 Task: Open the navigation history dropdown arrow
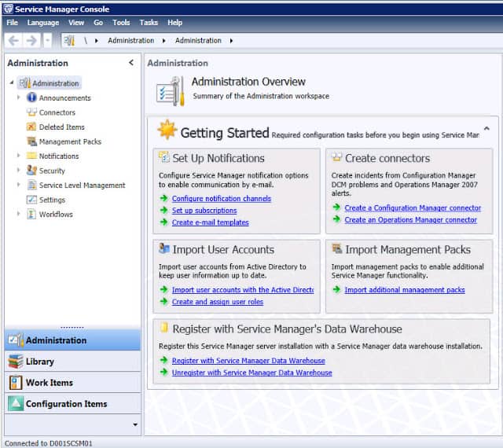click(x=47, y=41)
